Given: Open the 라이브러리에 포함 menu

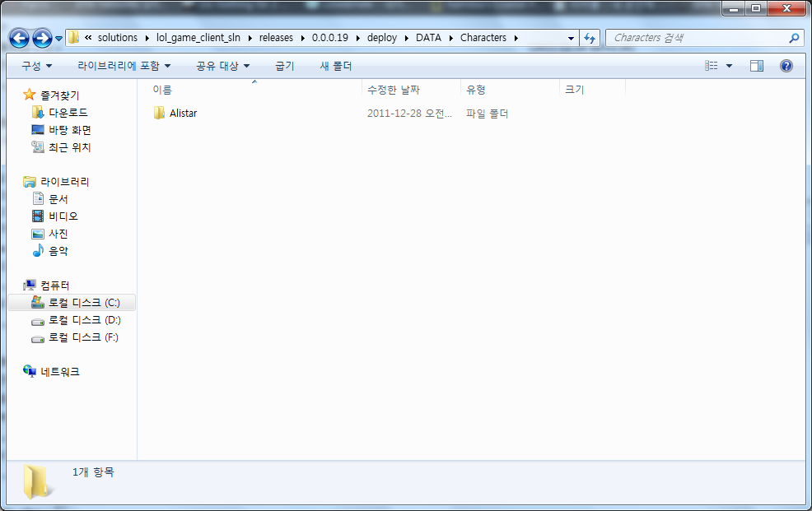Looking at the screenshot, I should [124, 66].
